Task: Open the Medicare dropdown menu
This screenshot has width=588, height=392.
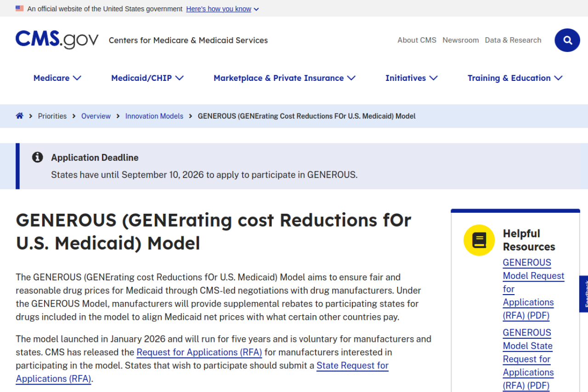Action: (x=57, y=78)
